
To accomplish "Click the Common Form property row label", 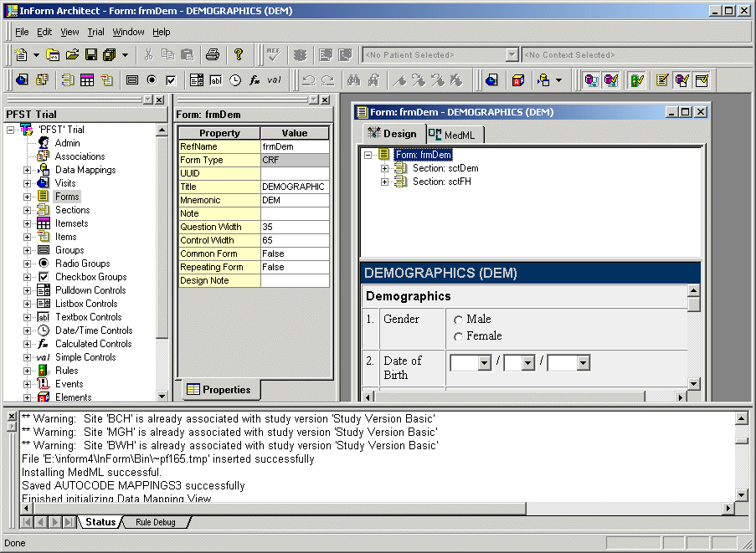I will [x=219, y=253].
